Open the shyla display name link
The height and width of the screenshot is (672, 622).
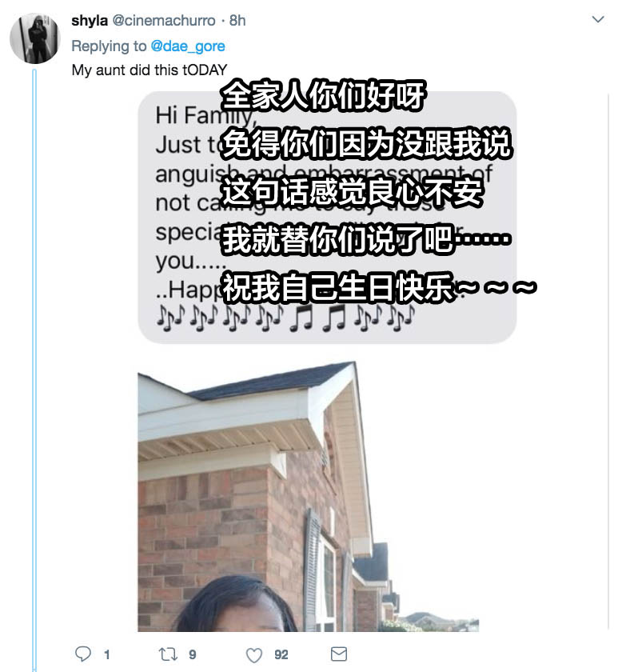pos(90,21)
